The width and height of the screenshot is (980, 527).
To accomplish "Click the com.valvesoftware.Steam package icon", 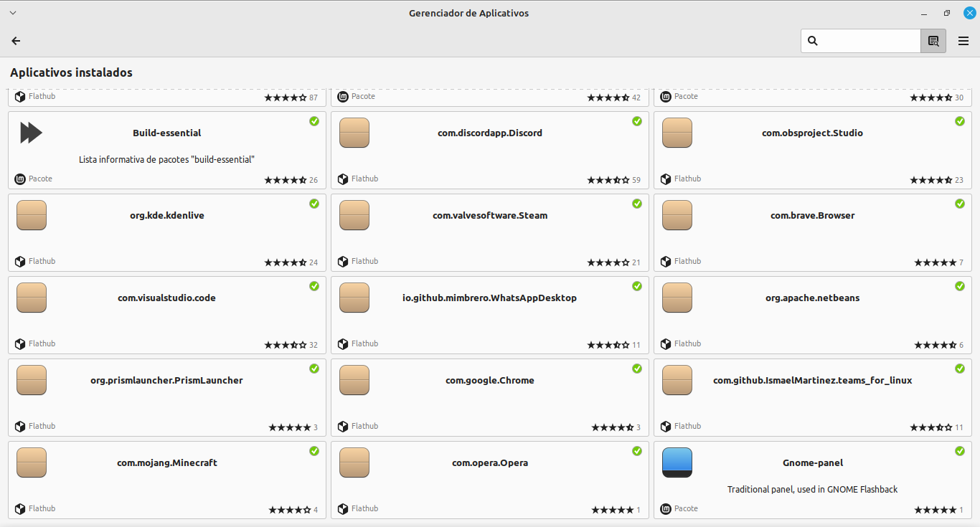I will [354, 215].
